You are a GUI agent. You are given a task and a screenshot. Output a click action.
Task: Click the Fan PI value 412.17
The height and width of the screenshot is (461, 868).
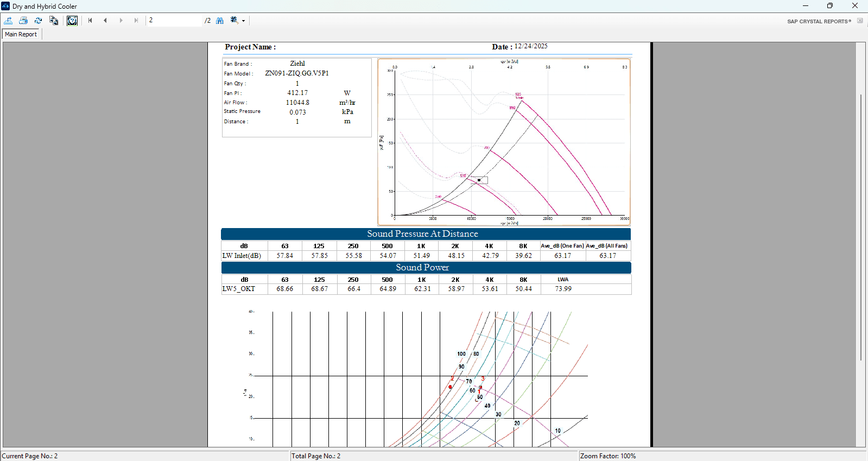pos(297,93)
